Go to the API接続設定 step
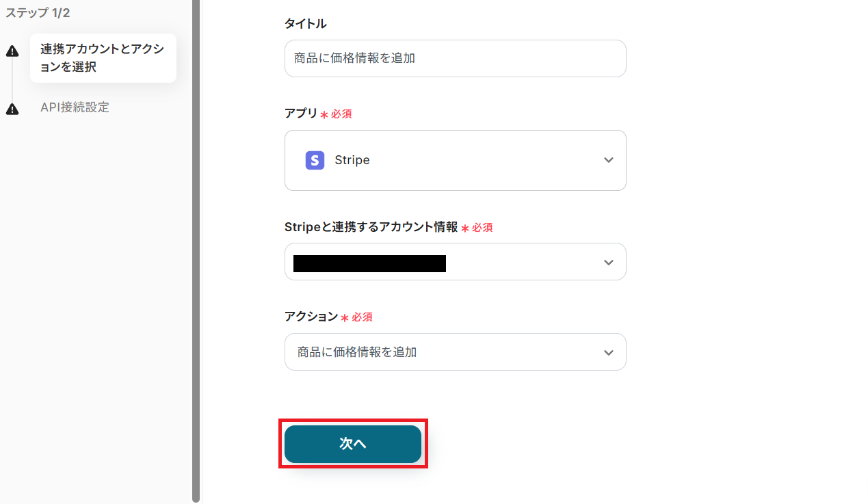Viewport: 868px width, 504px height. pos(75,107)
